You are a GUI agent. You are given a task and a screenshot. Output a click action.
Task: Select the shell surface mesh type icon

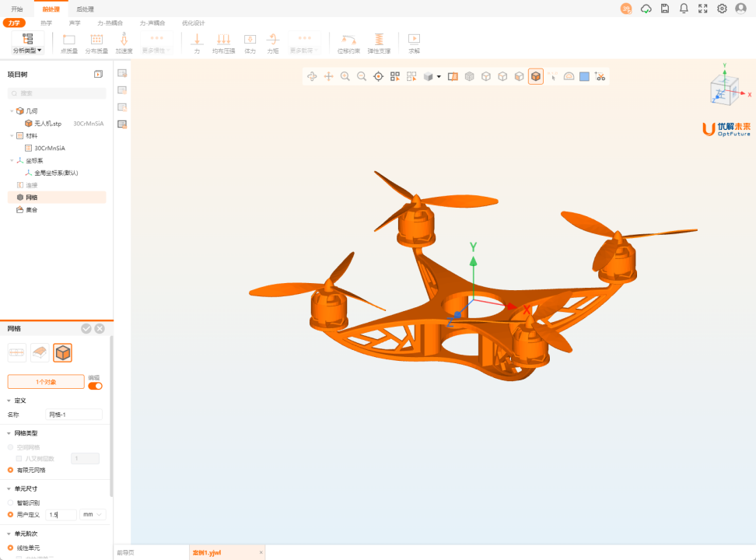pyautogui.click(x=40, y=353)
